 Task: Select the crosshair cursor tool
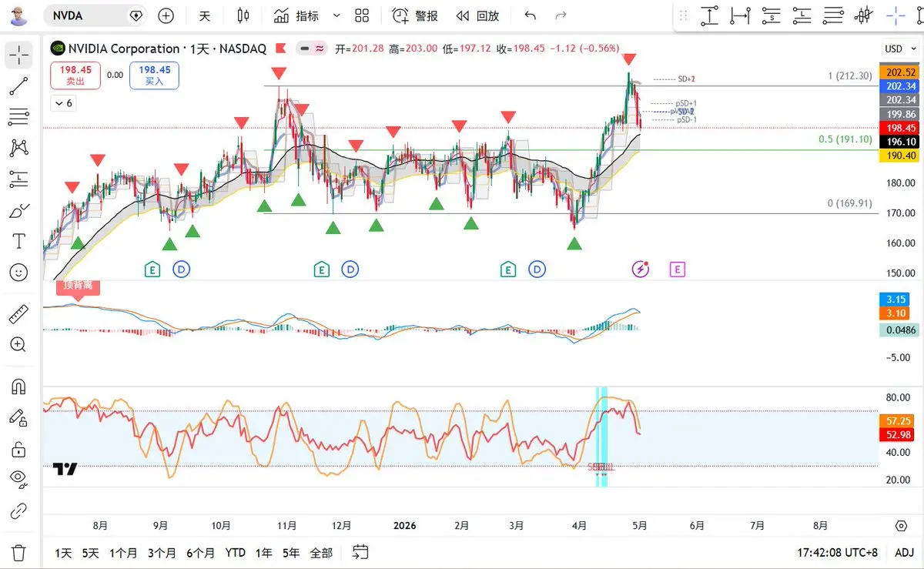[x=18, y=55]
